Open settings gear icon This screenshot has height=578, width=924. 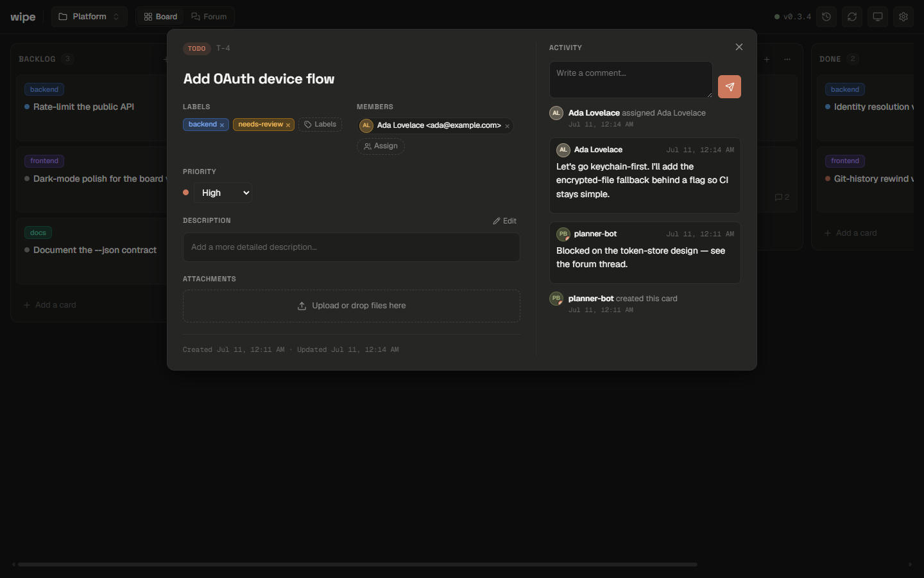coord(903,17)
